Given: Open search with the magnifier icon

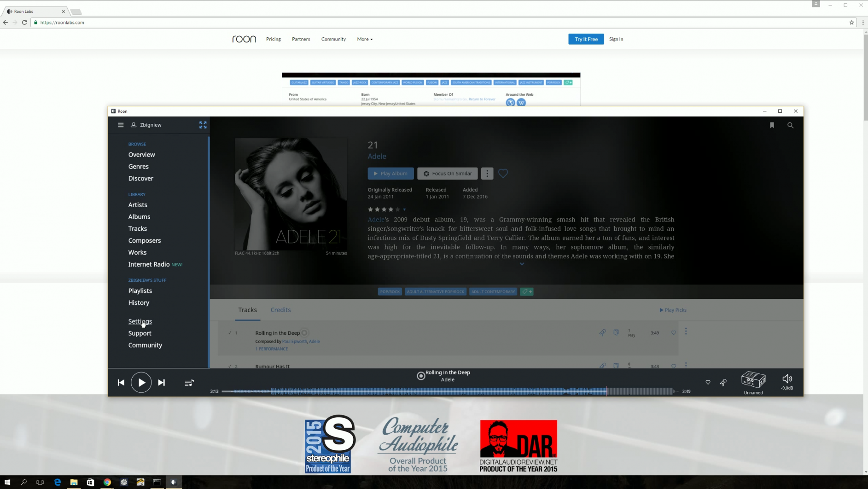Looking at the screenshot, I should tap(790, 125).
